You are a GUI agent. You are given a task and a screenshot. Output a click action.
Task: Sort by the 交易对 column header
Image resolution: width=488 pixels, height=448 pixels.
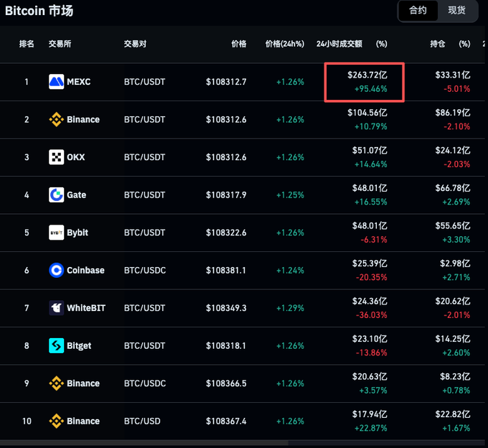135,44
